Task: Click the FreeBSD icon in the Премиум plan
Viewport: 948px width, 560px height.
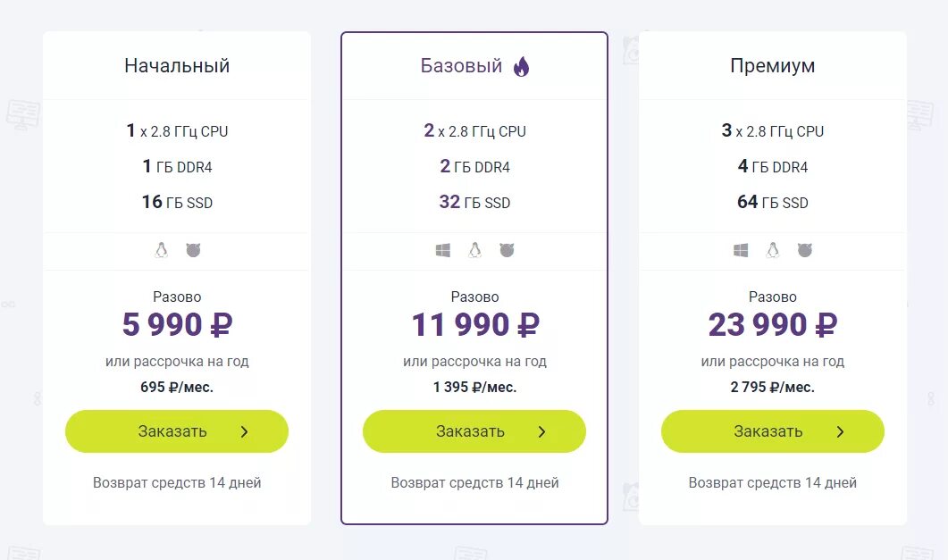Action: (x=804, y=251)
